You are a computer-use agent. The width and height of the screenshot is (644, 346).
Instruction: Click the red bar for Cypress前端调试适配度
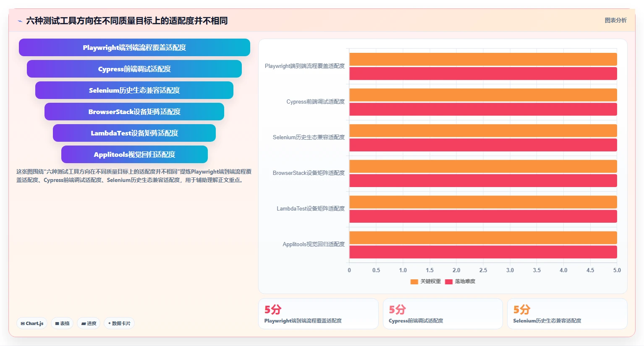[483, 109]
